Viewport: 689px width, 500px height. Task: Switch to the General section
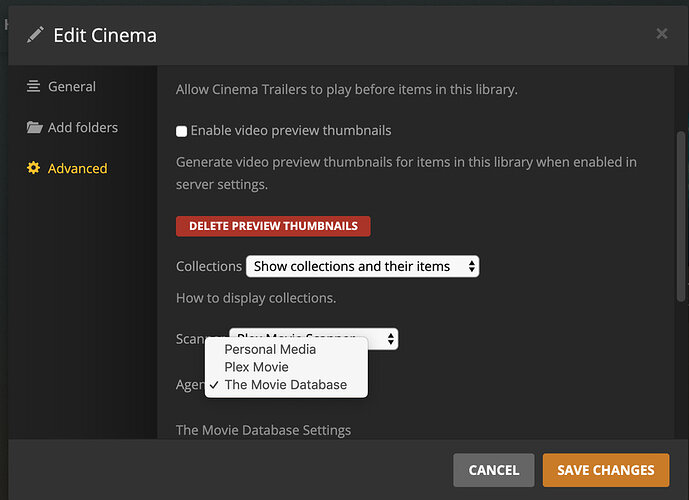(x=71, y=87)
